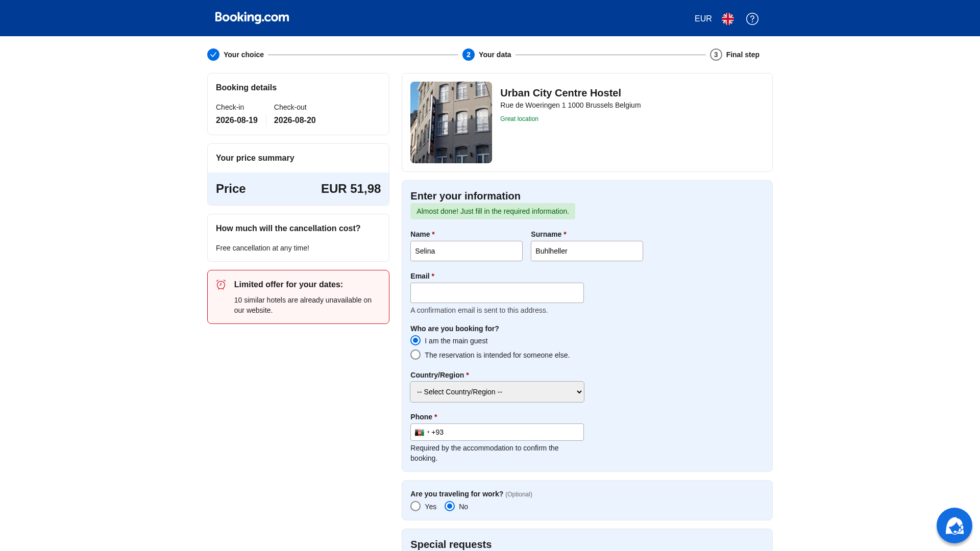Click 'Limited offer for your dates:' heading
This screenshot has width=980, height=551.
coord(288,285)
